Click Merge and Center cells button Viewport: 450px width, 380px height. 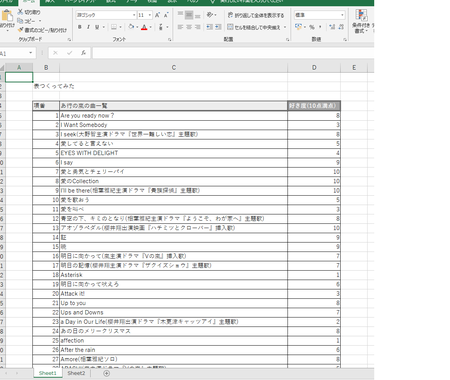pos(256,27)
